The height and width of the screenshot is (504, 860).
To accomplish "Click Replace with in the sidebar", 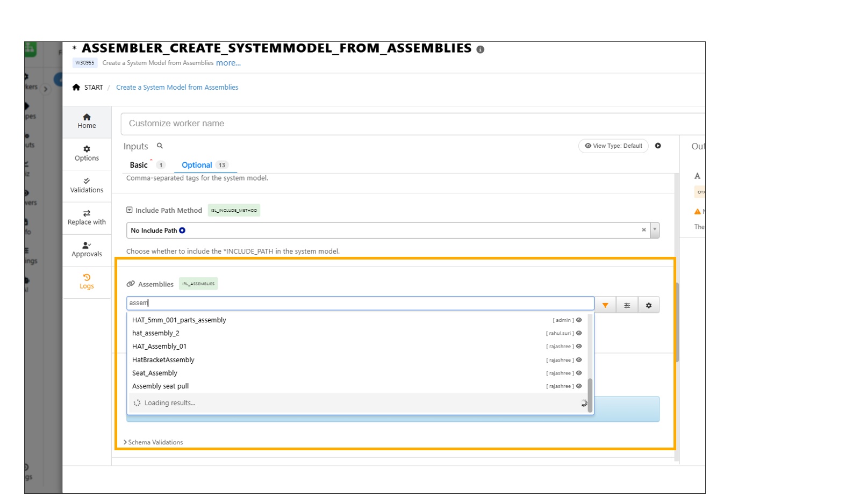I will [87, 218].
